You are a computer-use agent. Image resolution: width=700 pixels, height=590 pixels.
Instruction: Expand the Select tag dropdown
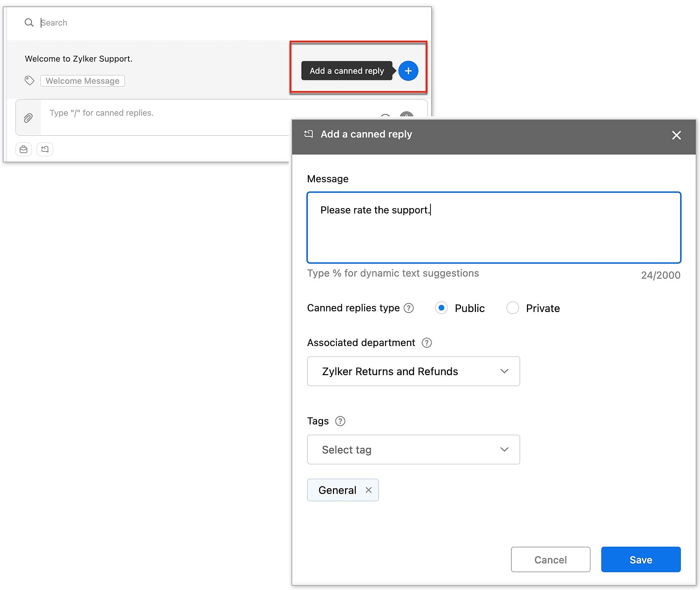[x=413, y=450]
